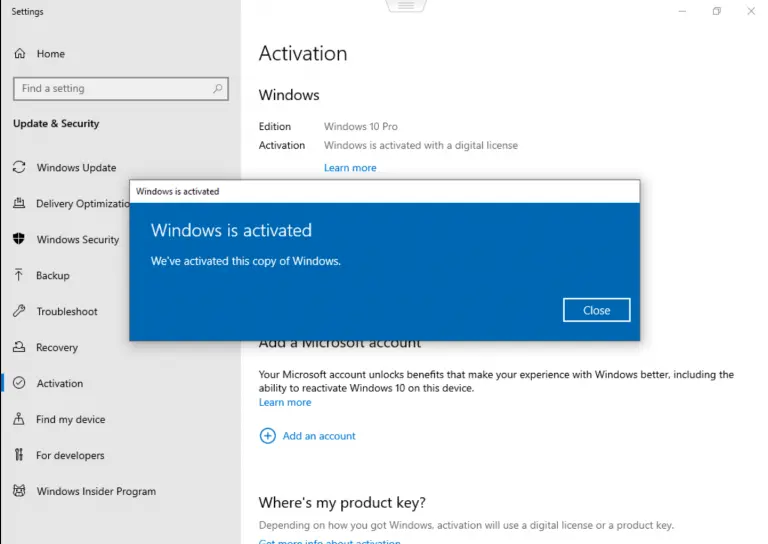This screenshot has width=768, height=544.
Task: Click the Windows Insider Program icon
Action: 19,491
